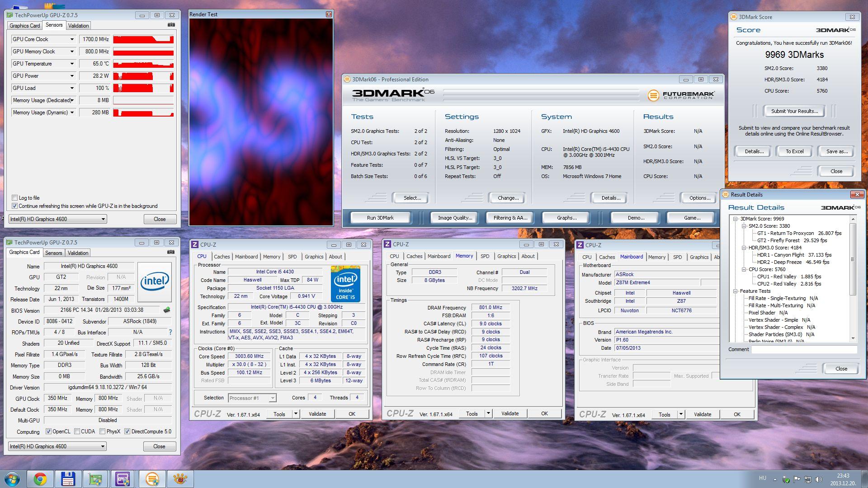Click the GPU-Z Sensors window title icon
The width and height of the screenshot is (868, 488).
pos(9,15)
